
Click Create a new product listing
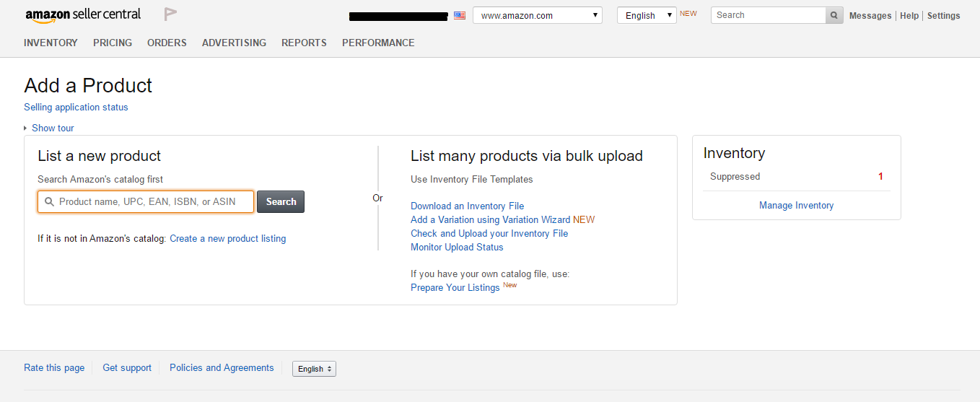coord(227,238)
